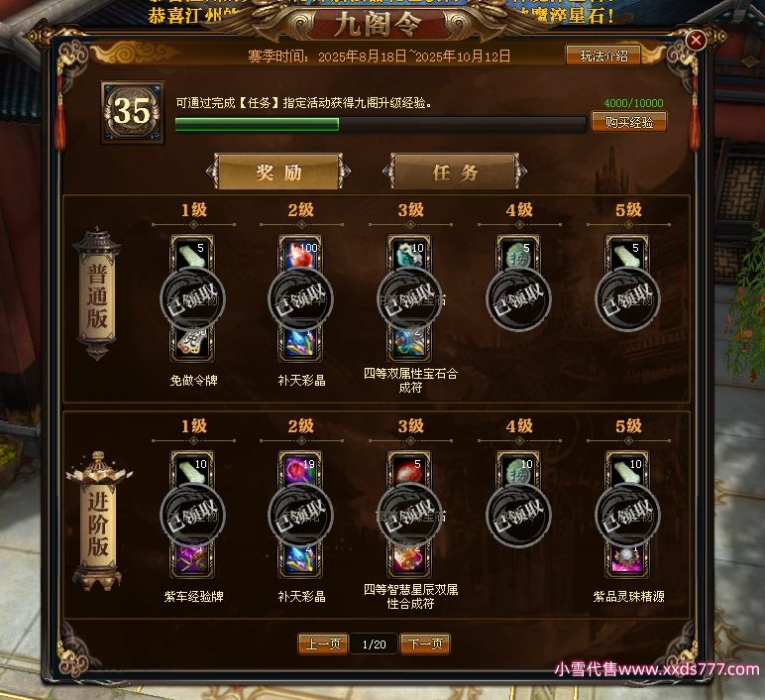Click the level 35 badge icon
Viewport: 765px width, 700px height.
(132, 113)
